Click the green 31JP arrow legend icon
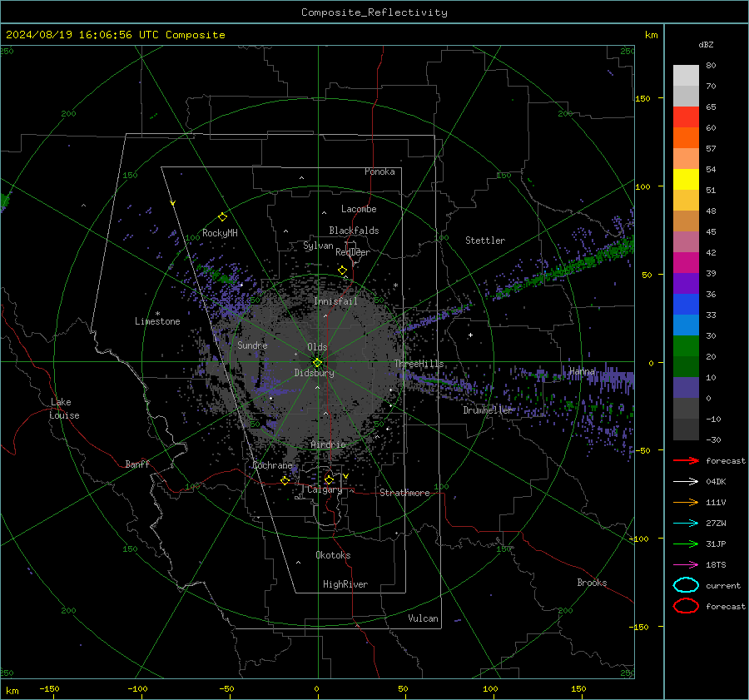This screenshot has height=700, width=749. tap(686, 544)
